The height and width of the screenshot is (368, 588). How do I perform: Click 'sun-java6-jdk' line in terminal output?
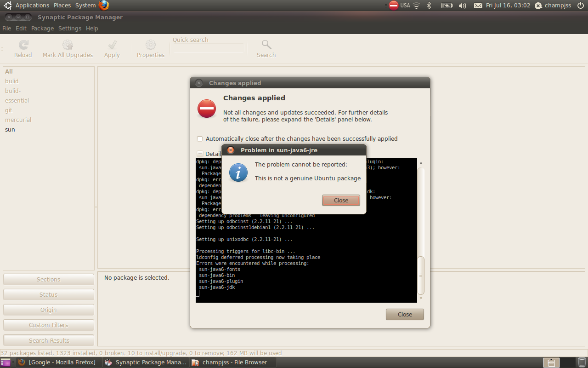coord(217,287)
